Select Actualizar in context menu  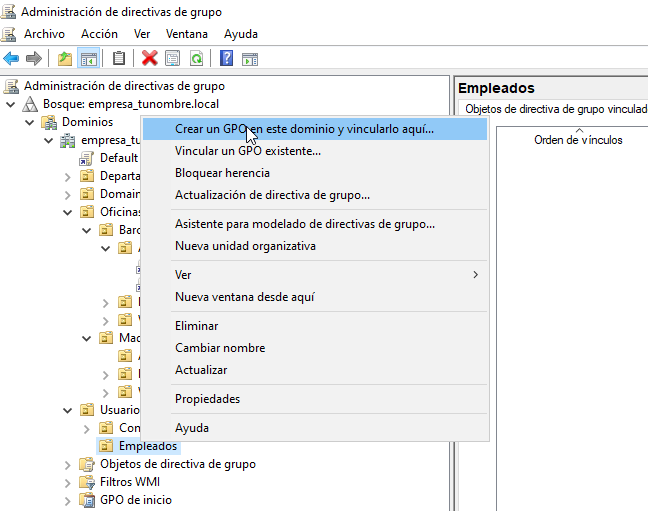pos(315,370)
